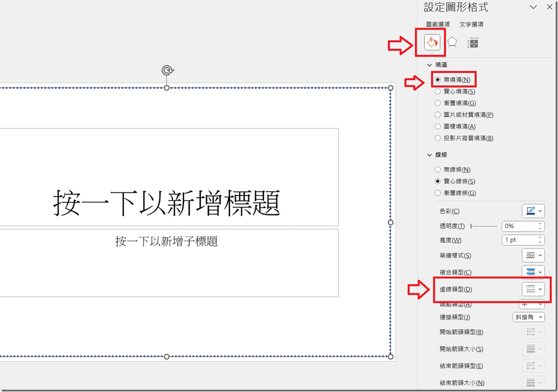Select 漸層填滿(G) radio option

pyautogui.click(x=456, y=103)
